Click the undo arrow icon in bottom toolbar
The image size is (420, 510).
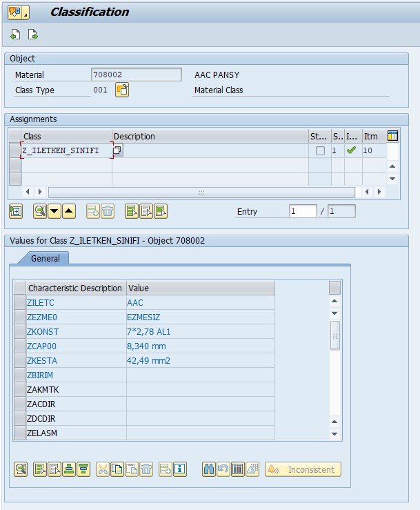[x=223, y=469]
